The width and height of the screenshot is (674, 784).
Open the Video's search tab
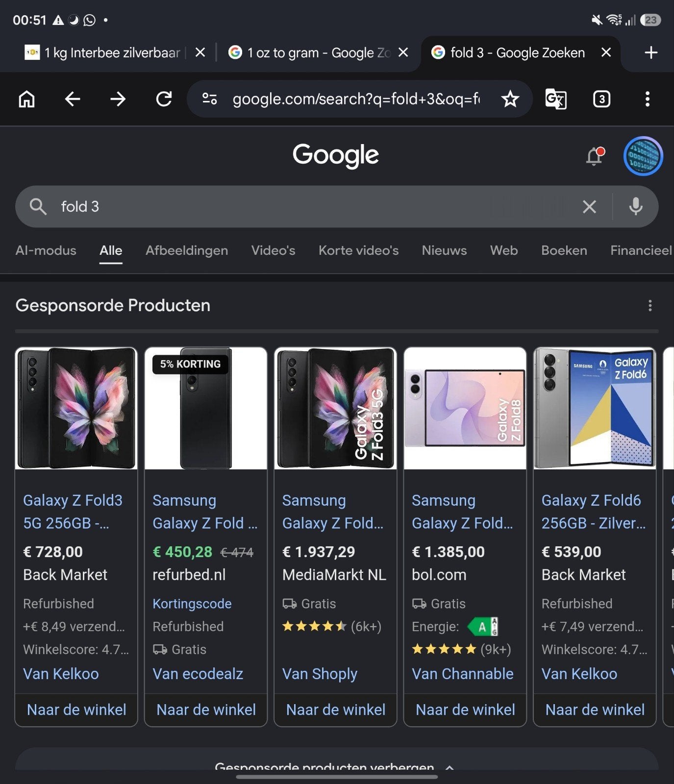coord(273,250)
